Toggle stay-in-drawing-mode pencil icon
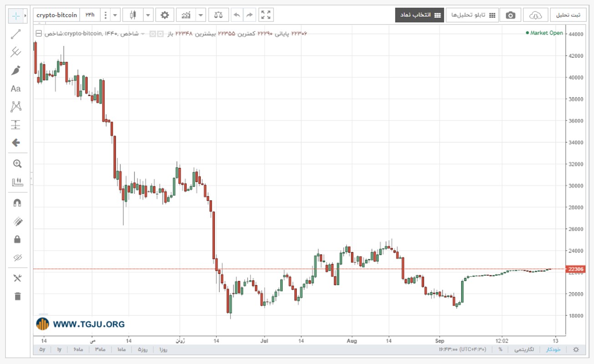The image size is (594, 364). click(x=17, y=221)
